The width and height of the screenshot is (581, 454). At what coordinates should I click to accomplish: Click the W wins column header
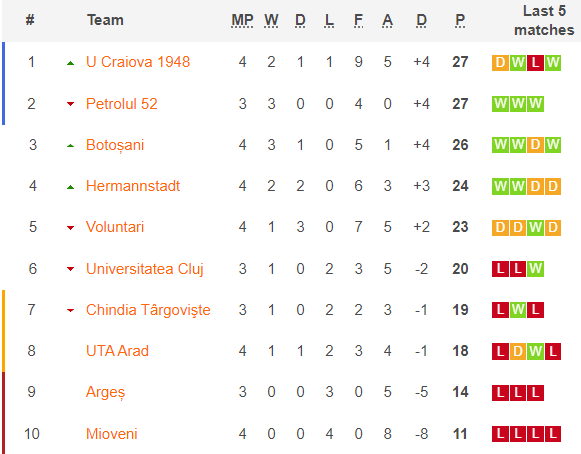point(271,20)
